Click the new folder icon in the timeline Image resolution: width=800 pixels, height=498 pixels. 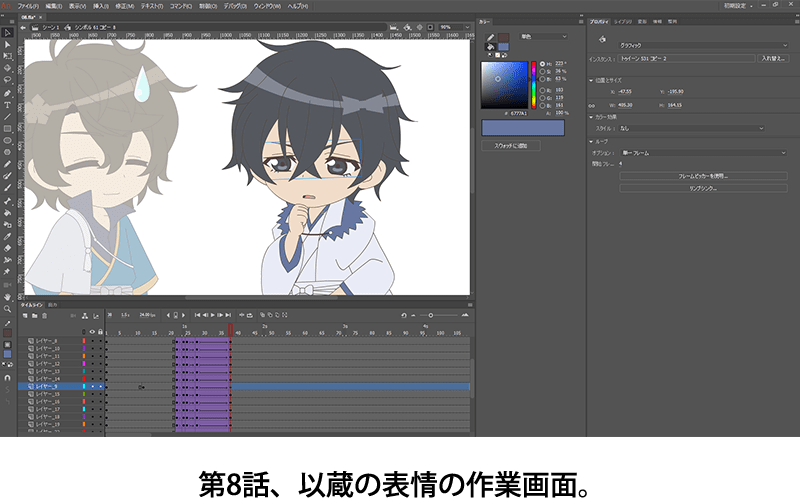coord(35,316)
